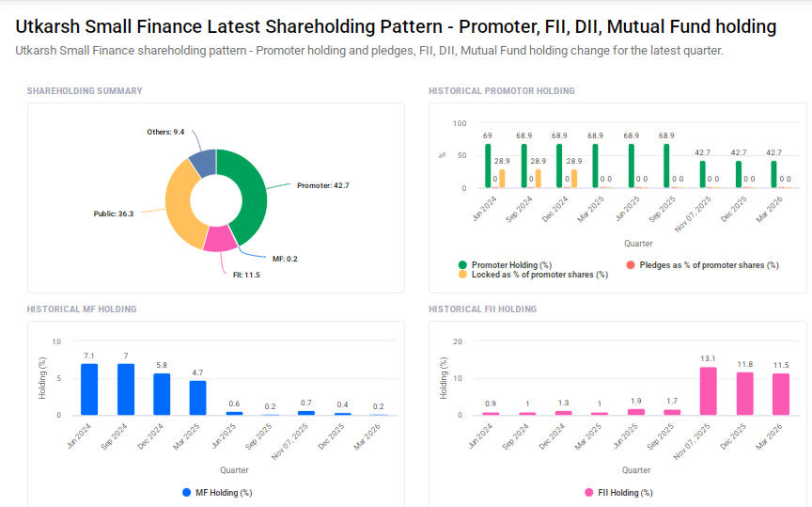Click Sep 2024 yellow locked shares bar
The width and height of the screenshot is (812, 507).
539,179
